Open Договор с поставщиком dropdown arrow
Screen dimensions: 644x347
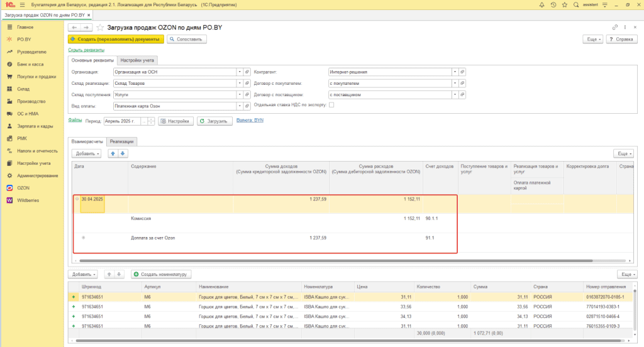(x=455, y=95)
